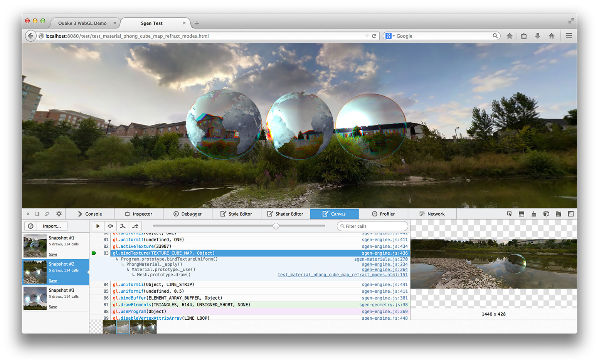Viewport: 599px width, 364px height.
Task: Click the call-list scrubber slider handle
Action: (x=276, y=226)
